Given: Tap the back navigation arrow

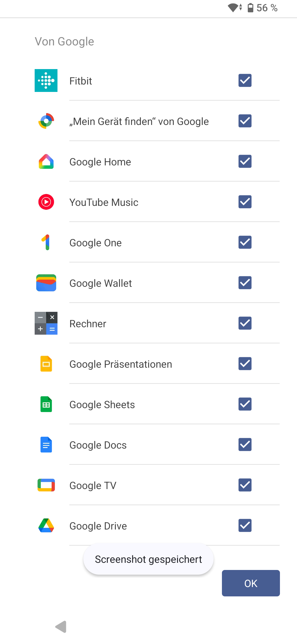Looking at the screenshot, I should (x=61, y=627).
